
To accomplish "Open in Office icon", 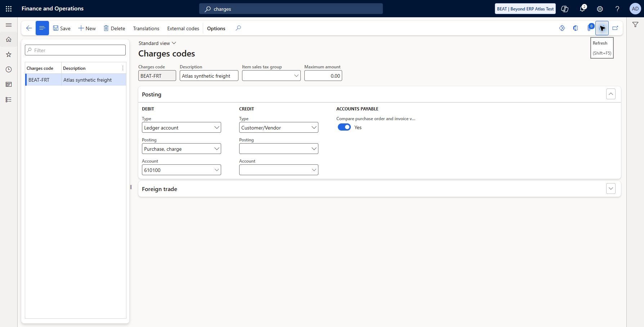I will (x=576, y=28).
